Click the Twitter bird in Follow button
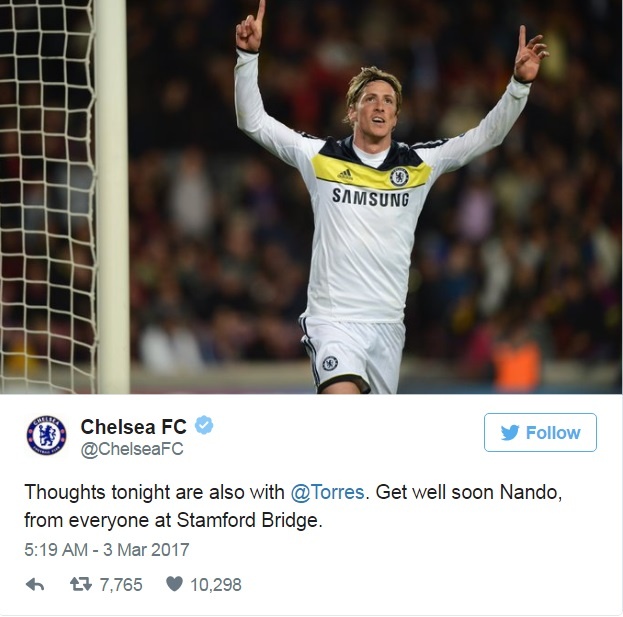 pos(510,433)
